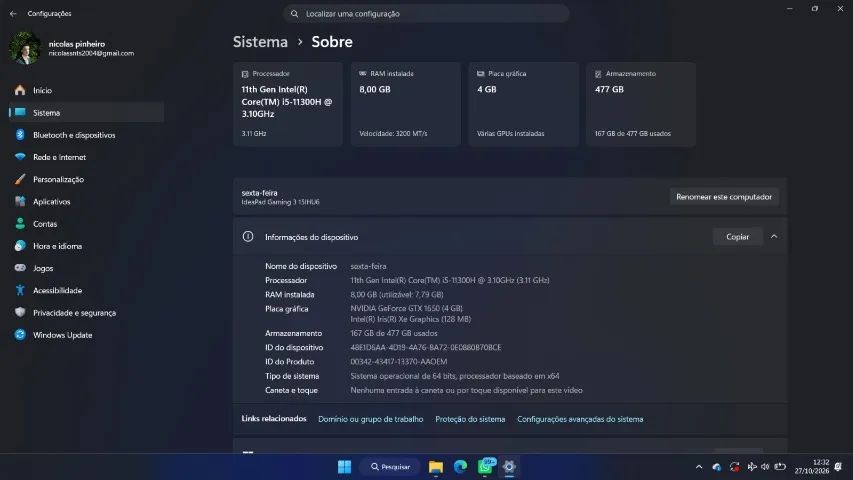The width and height of the screenshot is (853, 480).
Task: Click the 8,00 GB (utilizável: 7,79 GB) value
Action: click(397, 294)
